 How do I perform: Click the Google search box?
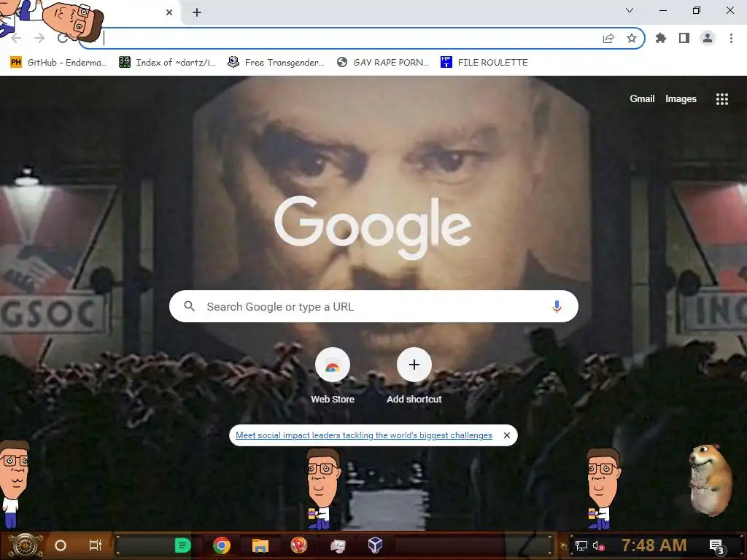click(x=373, y=306)
